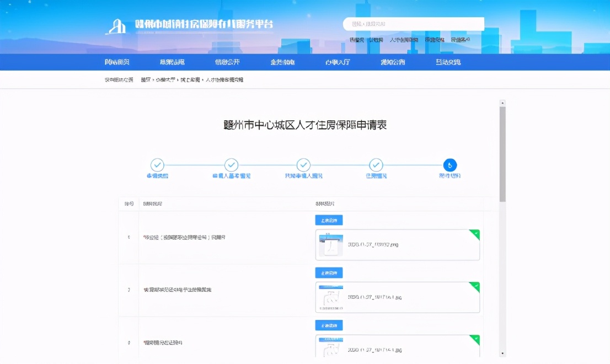
Task: Click the checkmark icon on the fourth step
Action: (x=376, y=165)
